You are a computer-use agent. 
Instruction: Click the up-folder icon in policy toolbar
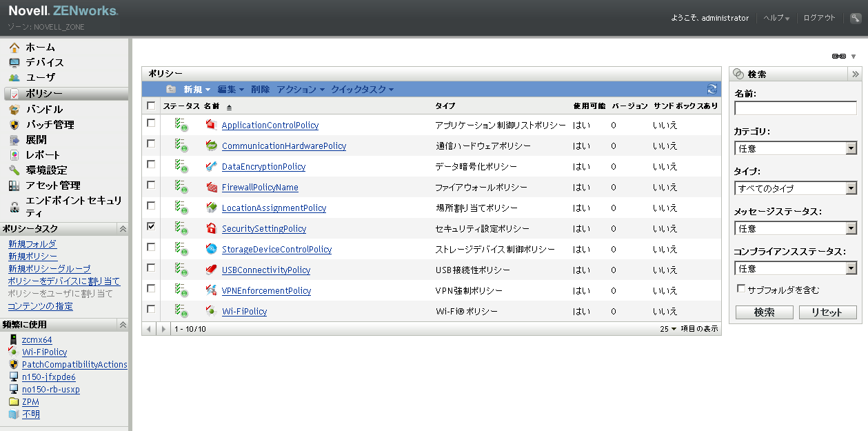(171, 89)
